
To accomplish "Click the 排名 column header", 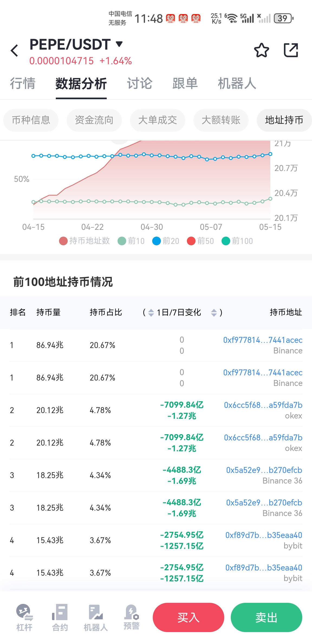I will 18,313.
